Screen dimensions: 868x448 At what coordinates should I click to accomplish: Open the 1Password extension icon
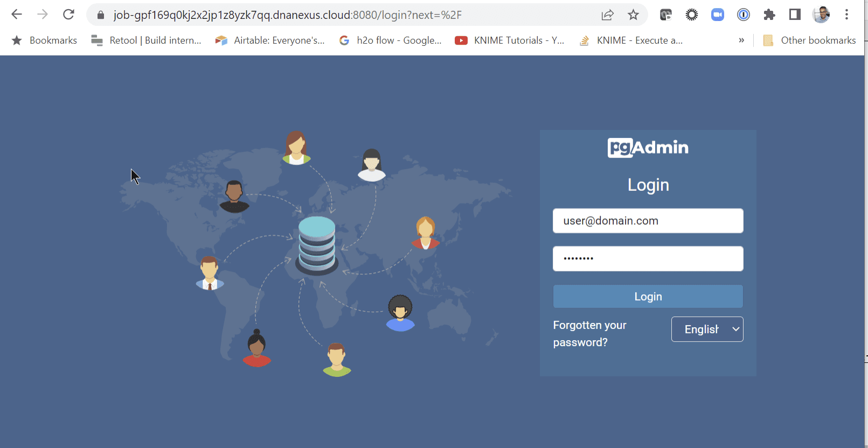coord(743,15)
